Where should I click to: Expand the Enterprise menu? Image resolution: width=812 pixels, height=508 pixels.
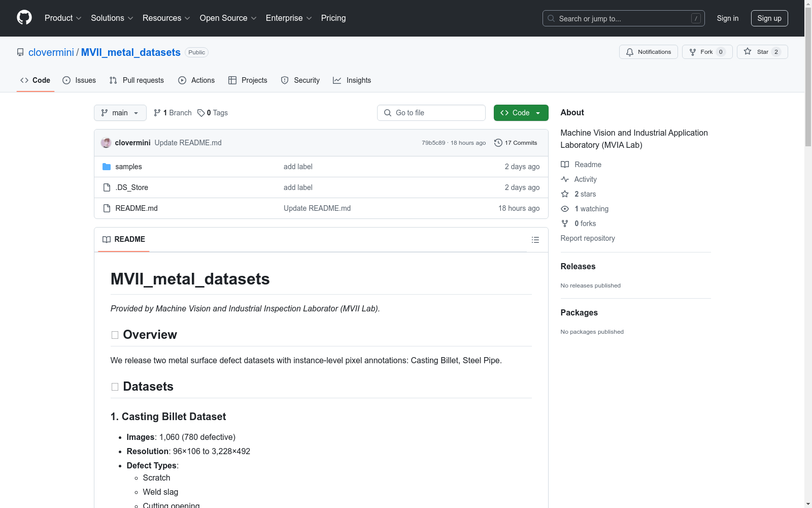point(289,18)
